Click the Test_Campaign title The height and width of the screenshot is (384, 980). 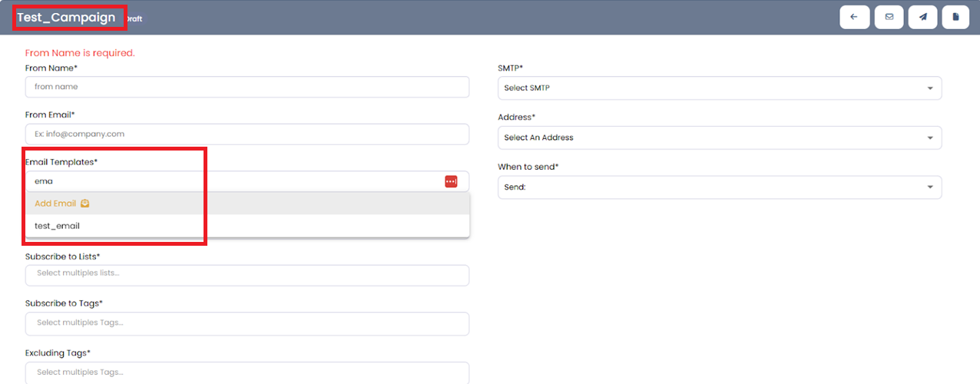(67, 17)
